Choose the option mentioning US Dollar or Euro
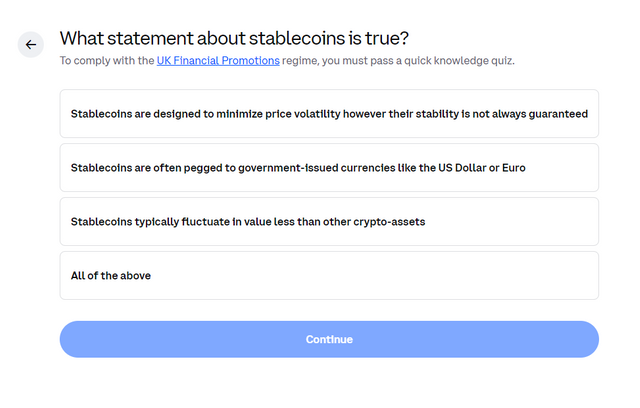The width and height of the screenshot is (640, 408). pos(329,167)
